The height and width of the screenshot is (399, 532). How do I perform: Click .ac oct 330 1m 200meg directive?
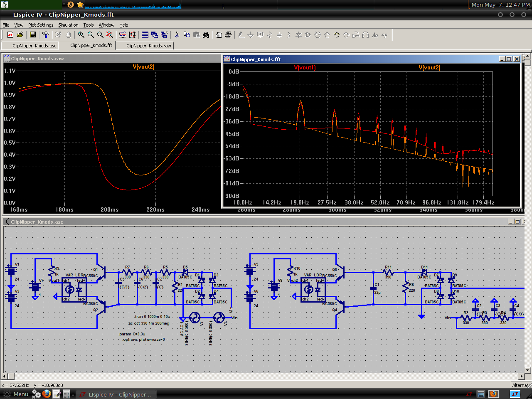pos(148,323)
